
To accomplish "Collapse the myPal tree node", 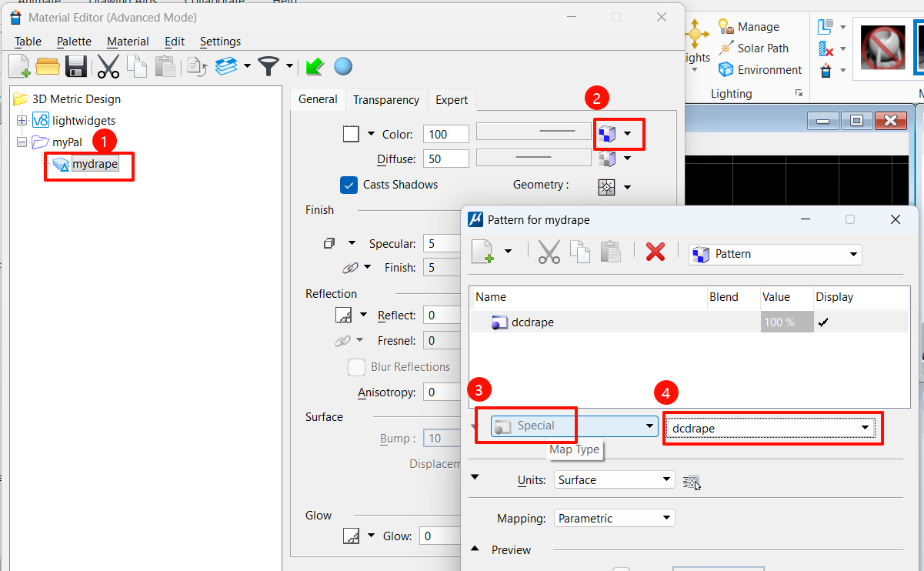I will click(22, 142).
